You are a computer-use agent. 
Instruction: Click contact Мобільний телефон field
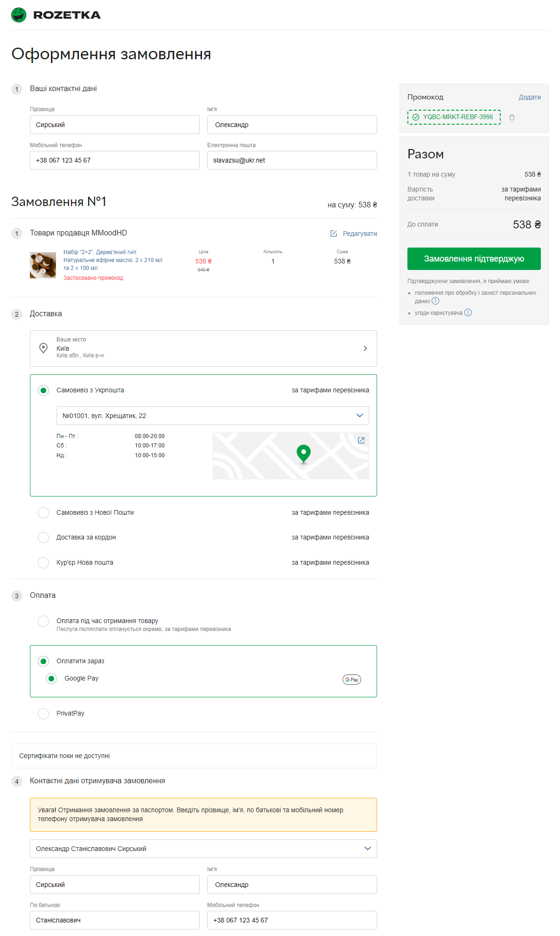click(x=115, y=160)
